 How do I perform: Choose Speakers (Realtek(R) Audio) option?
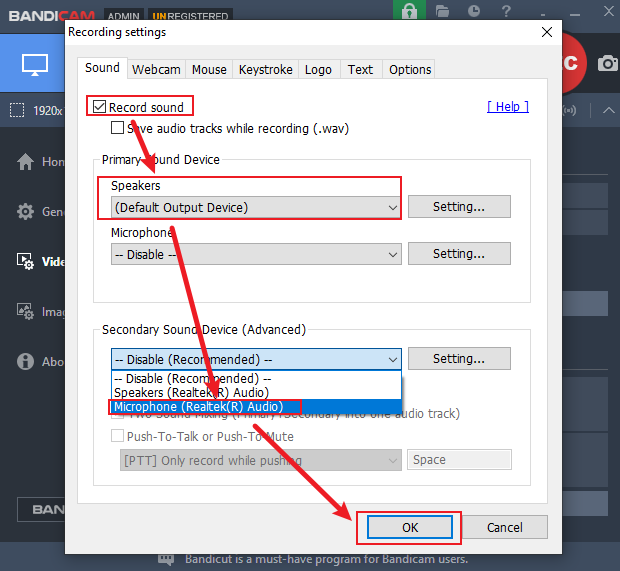[256, 392]
